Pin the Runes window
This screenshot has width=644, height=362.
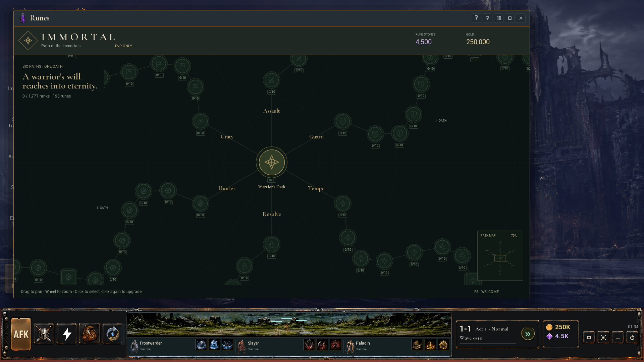[x=487, y=18]
